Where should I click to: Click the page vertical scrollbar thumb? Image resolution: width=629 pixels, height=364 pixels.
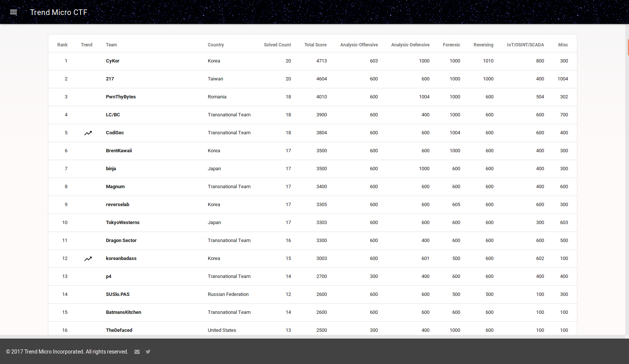628,47
